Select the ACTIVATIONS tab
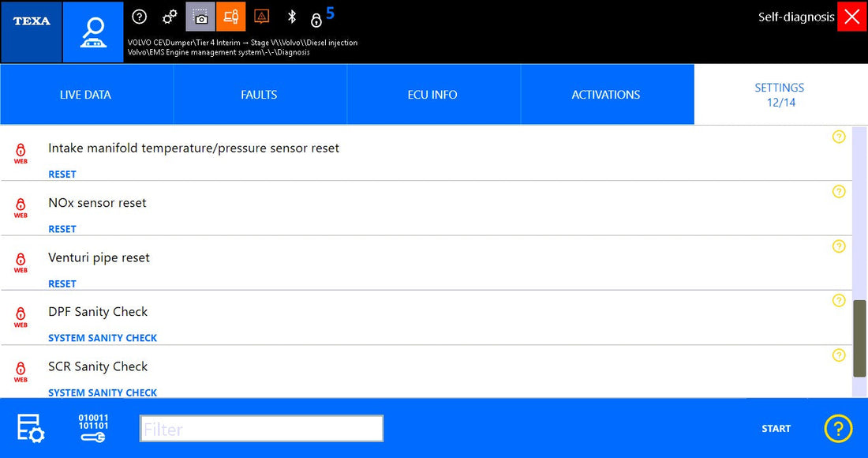Image resolution: width=868 pixels, height=458 pixels. tap(607, 94)
